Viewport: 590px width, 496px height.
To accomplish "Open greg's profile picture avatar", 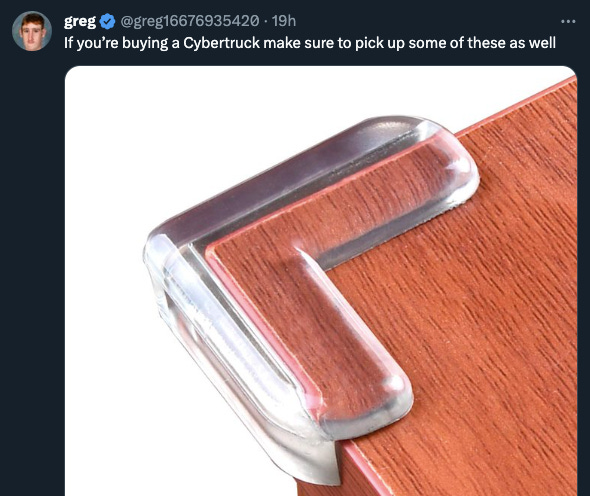I will (32, 31).
